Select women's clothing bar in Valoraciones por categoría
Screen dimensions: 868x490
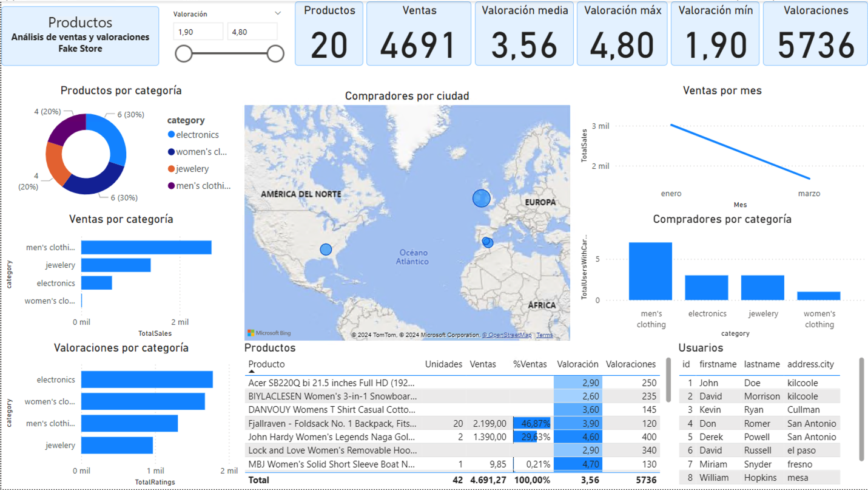tap(143, 401)
